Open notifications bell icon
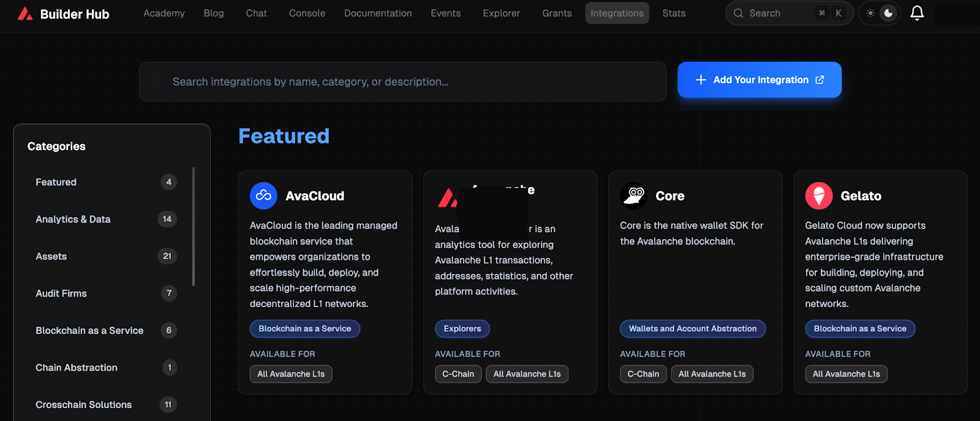This screenshot has width=980, height=421. pos(917,13)
